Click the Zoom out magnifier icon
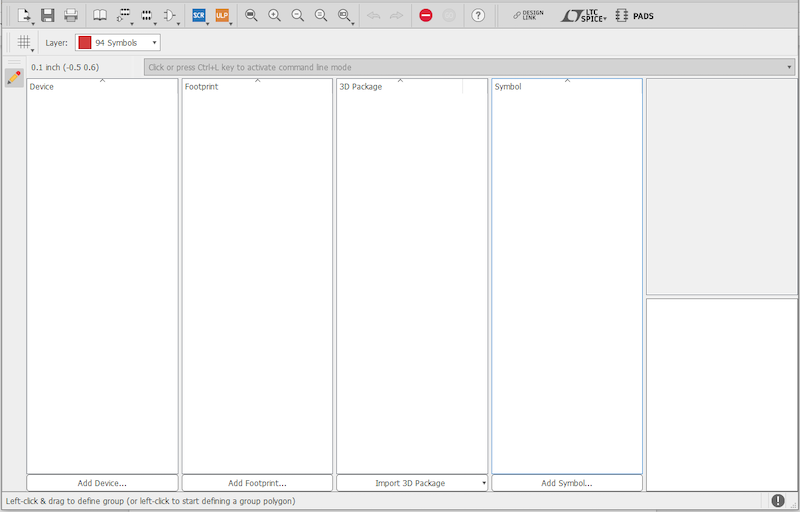The width and height of the screenshot is (800, 512). tap(298, 15)
